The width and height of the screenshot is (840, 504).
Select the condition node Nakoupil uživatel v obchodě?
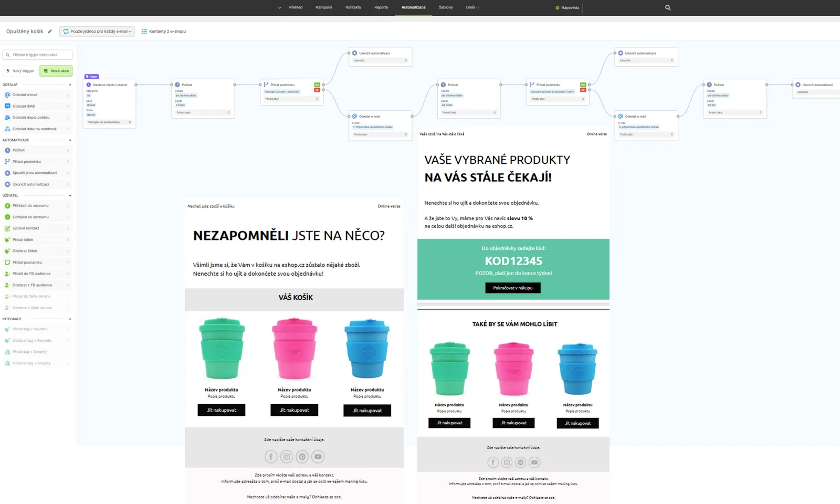click(292, 92)
